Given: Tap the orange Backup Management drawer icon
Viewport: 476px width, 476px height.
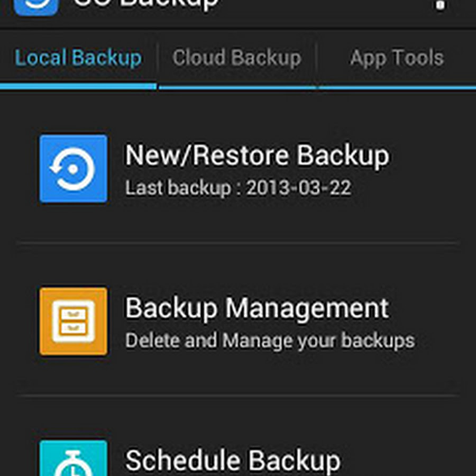Looking at the screenshot, I should (74, 321).
